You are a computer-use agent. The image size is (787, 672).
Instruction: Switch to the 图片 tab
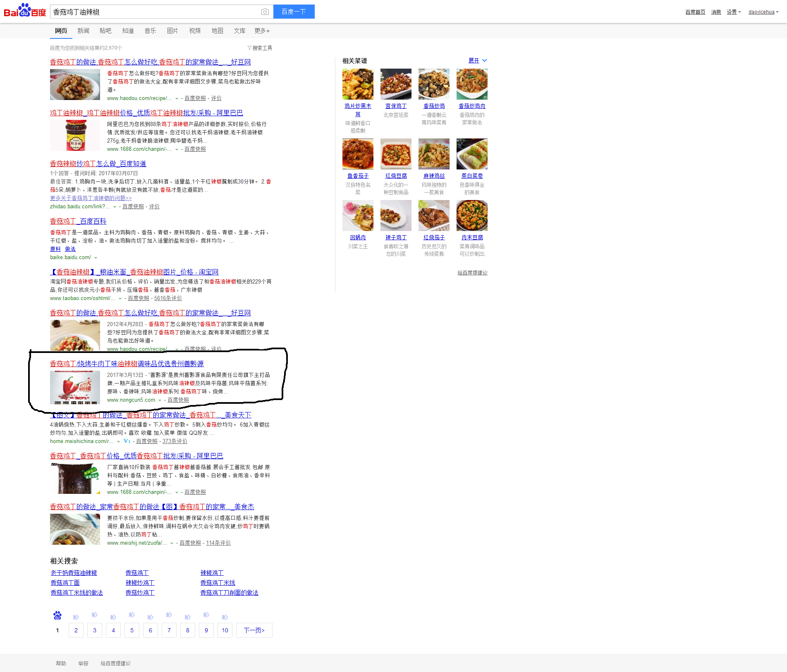coord(172,31)
